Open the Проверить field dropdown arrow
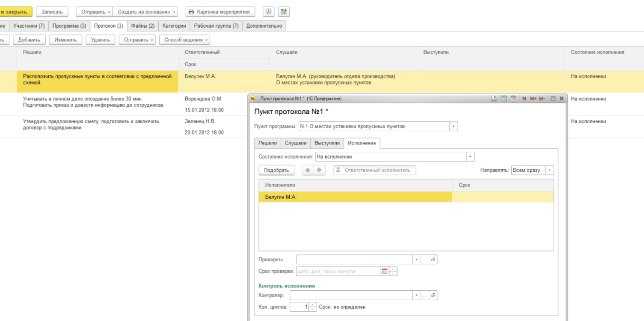644x321 pixels. pyautogui.click(x=417, y=259)
